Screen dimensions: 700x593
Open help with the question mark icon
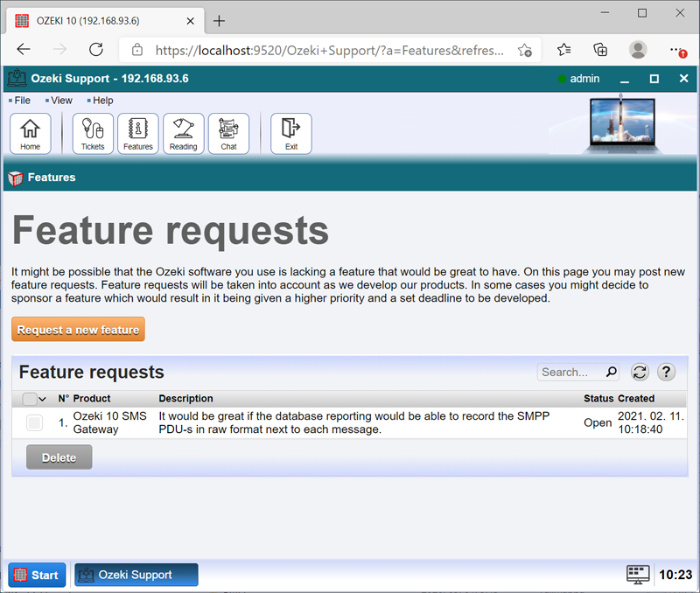click(666, 372)
